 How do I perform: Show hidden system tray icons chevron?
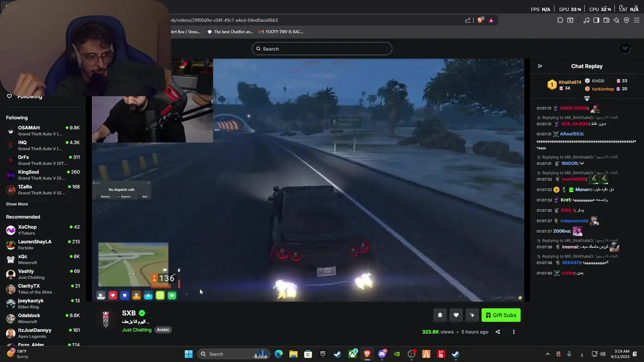pyautogui.click(x=547, y=354)
